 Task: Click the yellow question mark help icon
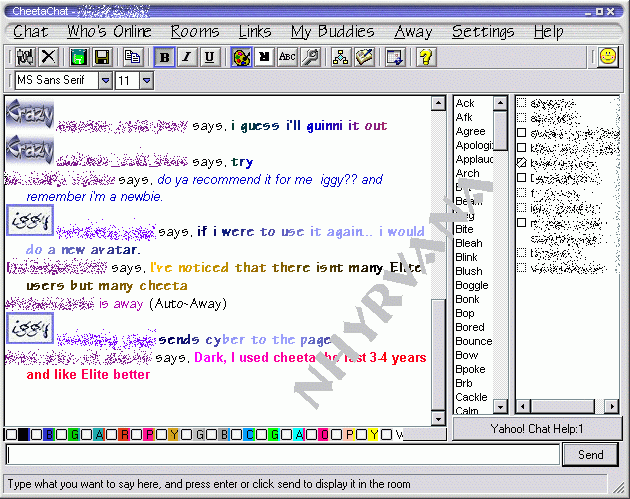coord(425,57)
